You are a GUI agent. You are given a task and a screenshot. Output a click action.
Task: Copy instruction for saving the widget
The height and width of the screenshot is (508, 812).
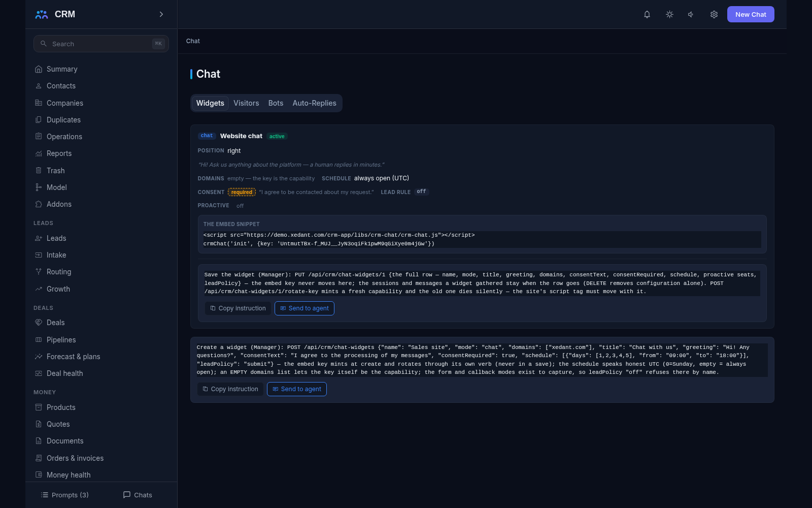(x=238, y=308)
